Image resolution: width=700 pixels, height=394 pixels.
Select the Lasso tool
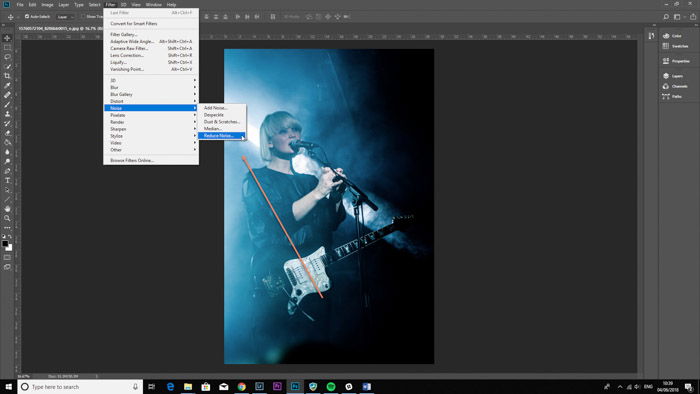coord(7,57)
